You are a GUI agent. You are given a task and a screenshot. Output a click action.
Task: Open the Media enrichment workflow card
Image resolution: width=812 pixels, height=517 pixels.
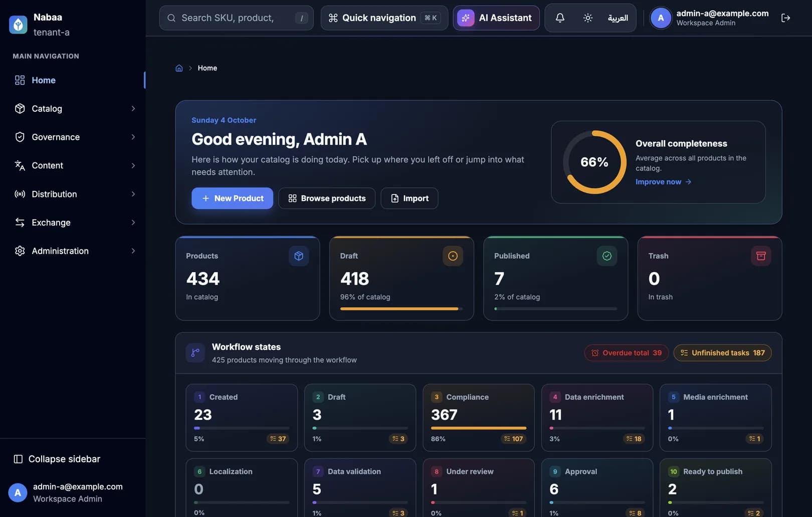tap(716, 418)
